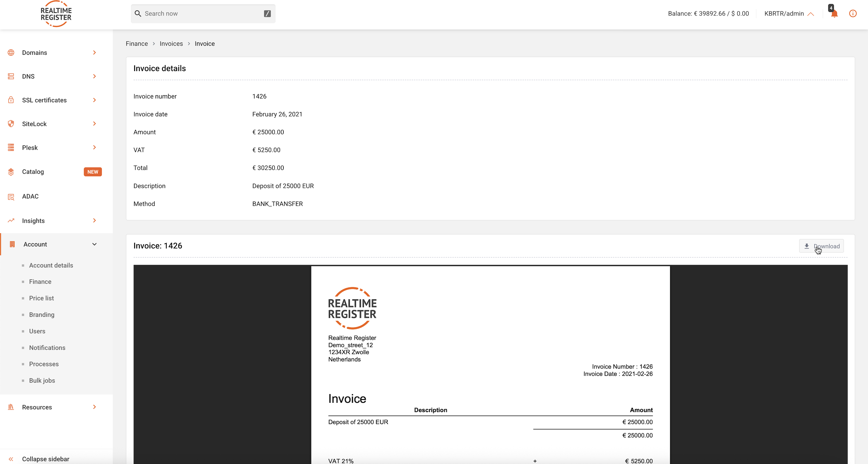
Task: Expand the DNS menu chevron
Action: [94, 76]
